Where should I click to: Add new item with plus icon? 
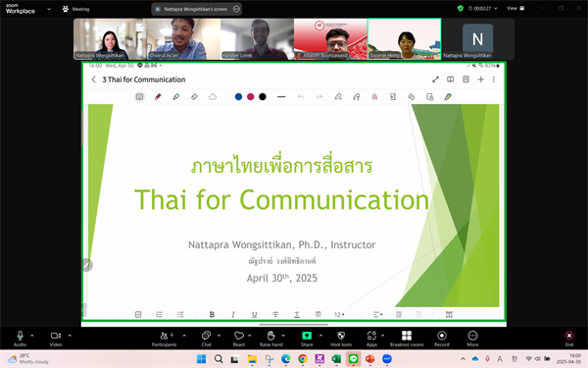coord(481,79)
